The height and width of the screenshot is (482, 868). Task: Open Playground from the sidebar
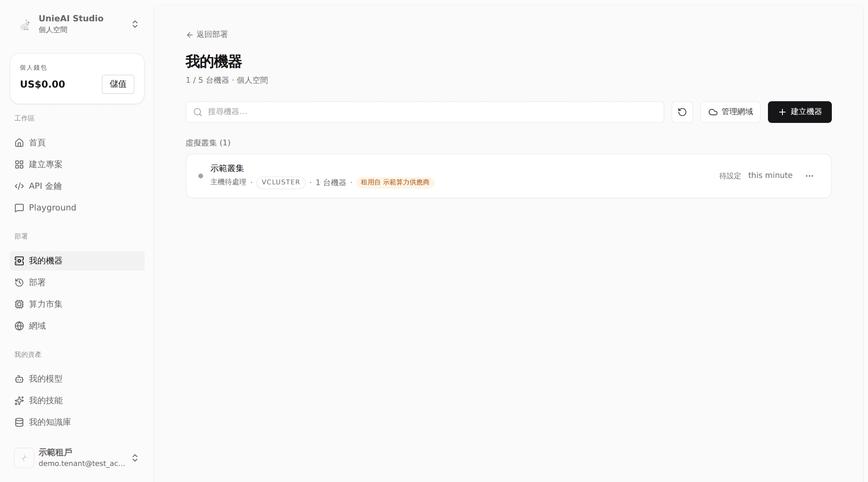point(77,208)
